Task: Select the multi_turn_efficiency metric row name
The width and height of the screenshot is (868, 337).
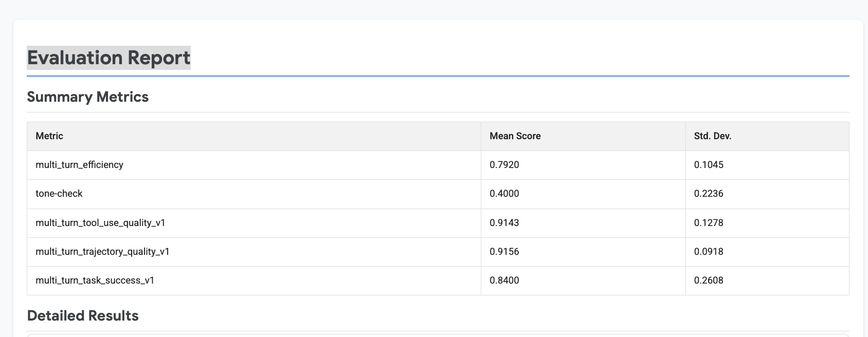Action: [79, 165]
